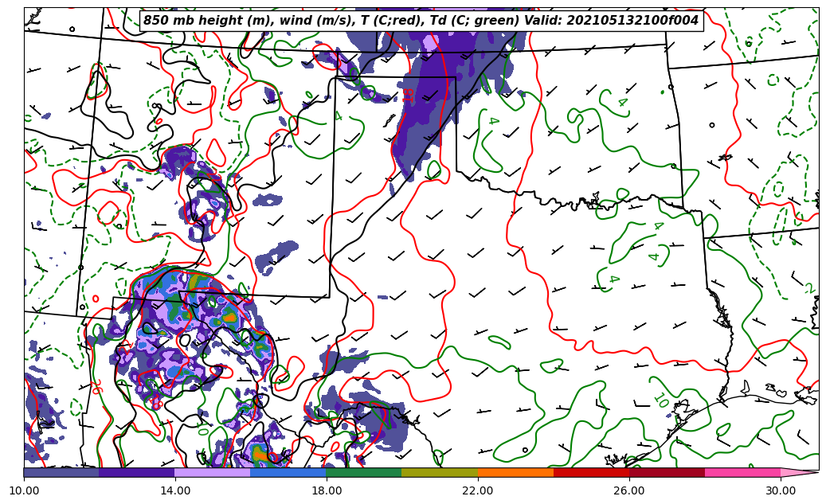
Task: Click the olive 20–22 colorbar segment
Action: 440,472
